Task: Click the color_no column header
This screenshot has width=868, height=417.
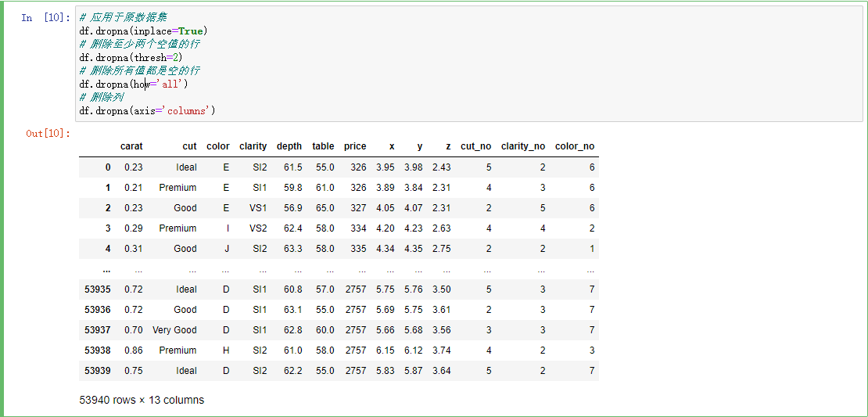Action: point(575,146)
